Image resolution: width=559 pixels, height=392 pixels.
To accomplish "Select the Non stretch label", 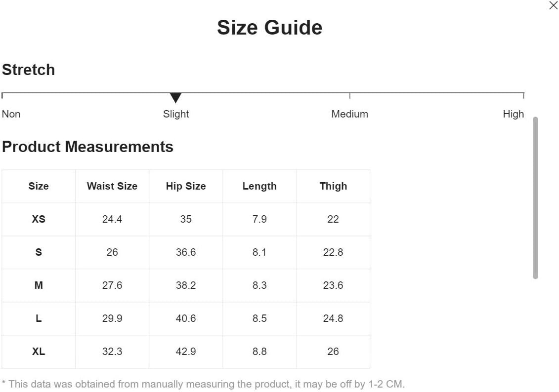I will 11,114.
